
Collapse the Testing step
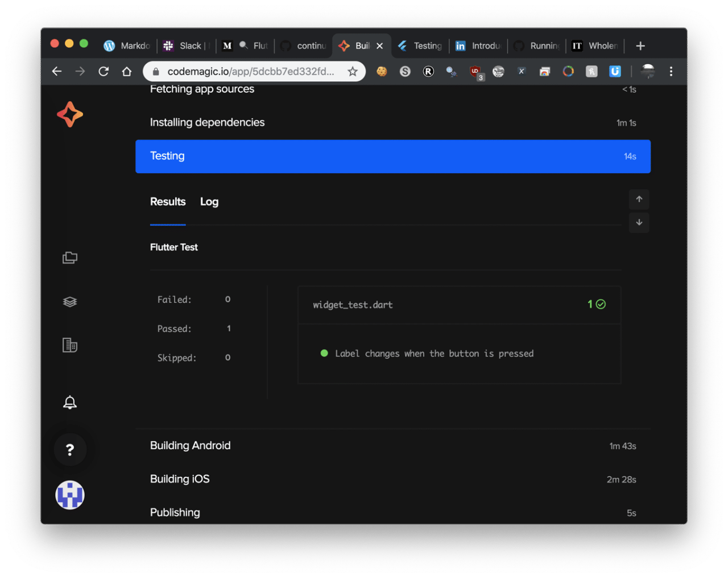pos(393,156)
